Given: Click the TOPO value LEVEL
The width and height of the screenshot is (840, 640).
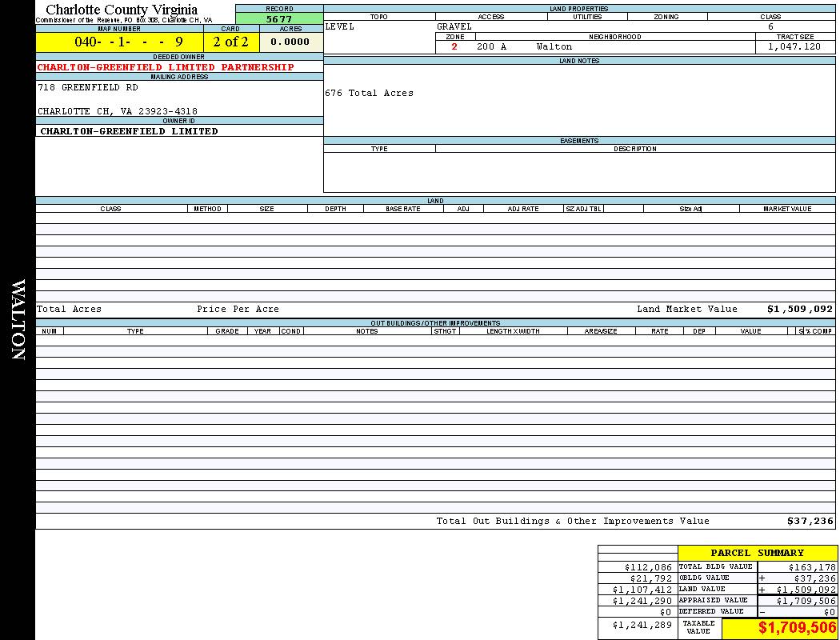Looking at the screenshot, I should (339, 26).
